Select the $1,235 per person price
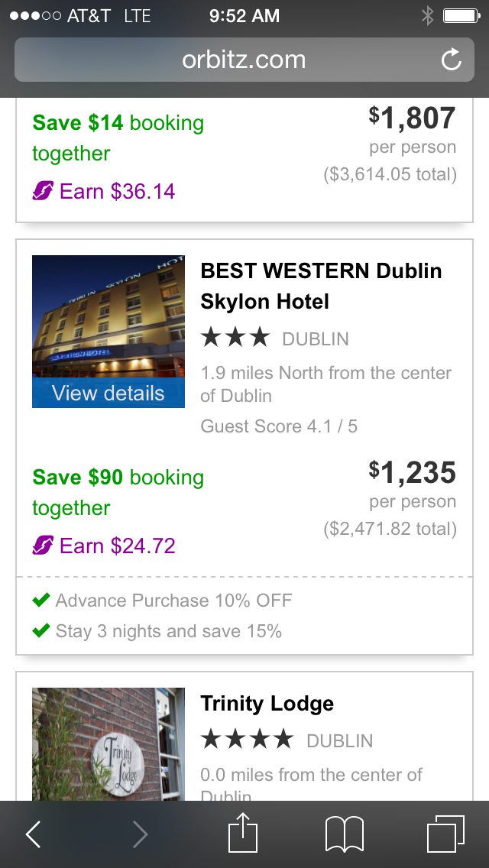Viewport: 489px width, 868px height. point(413,473)
